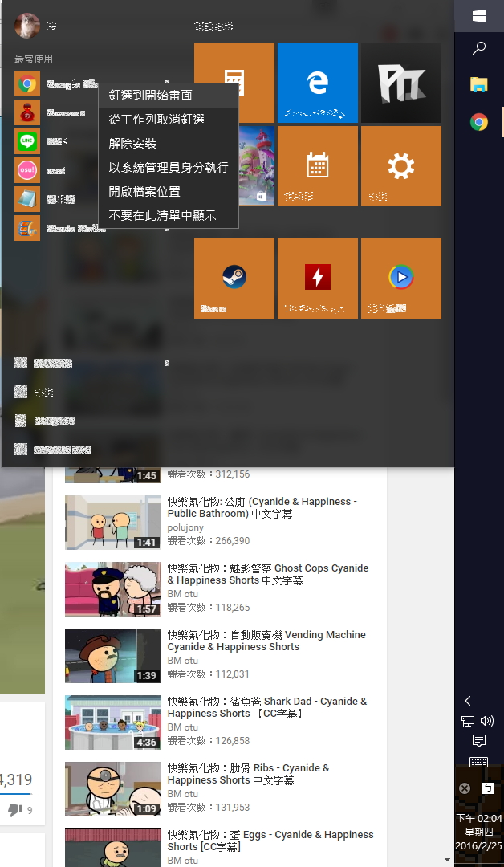Click the thumbs-down dislike icon on YouTube

click(x=14, y=811)
